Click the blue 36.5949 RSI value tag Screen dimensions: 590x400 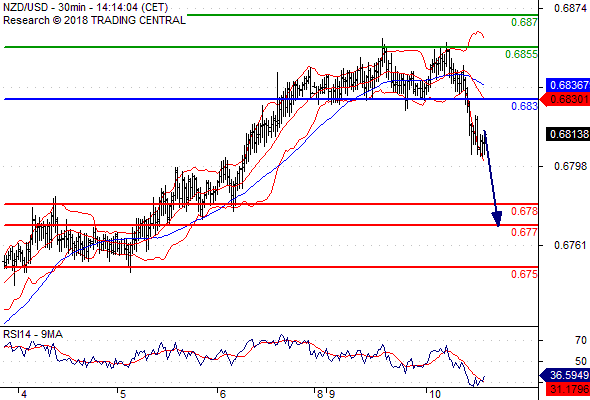pos(565,375)
